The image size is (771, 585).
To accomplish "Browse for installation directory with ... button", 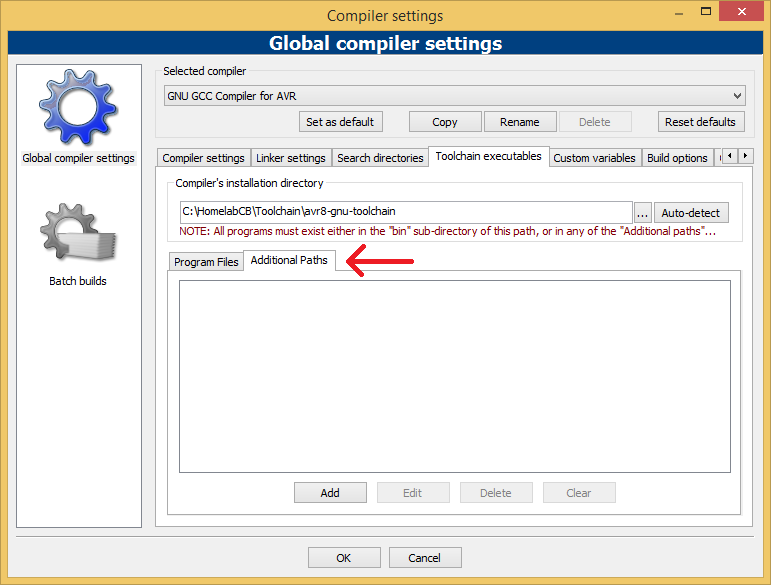I will pyautogui.click(x=642, y=213).
